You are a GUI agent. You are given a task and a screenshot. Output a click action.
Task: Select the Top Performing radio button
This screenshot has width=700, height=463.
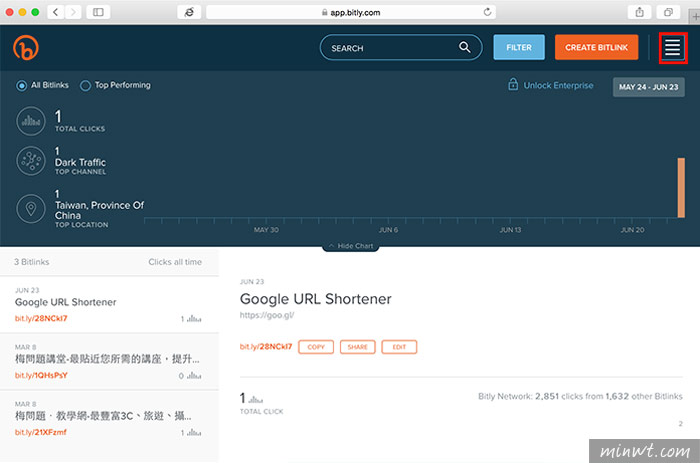point(85,85)
